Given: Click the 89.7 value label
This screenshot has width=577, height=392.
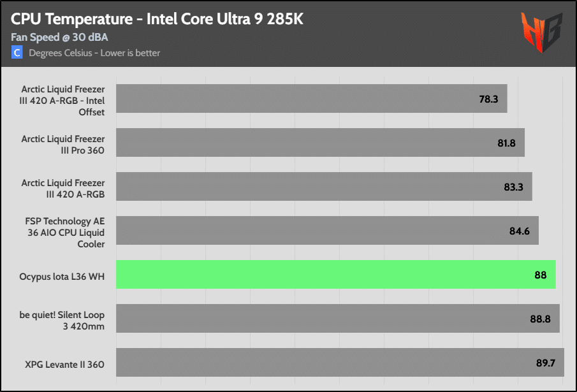Looking at the screenshot, I should 545,363.
